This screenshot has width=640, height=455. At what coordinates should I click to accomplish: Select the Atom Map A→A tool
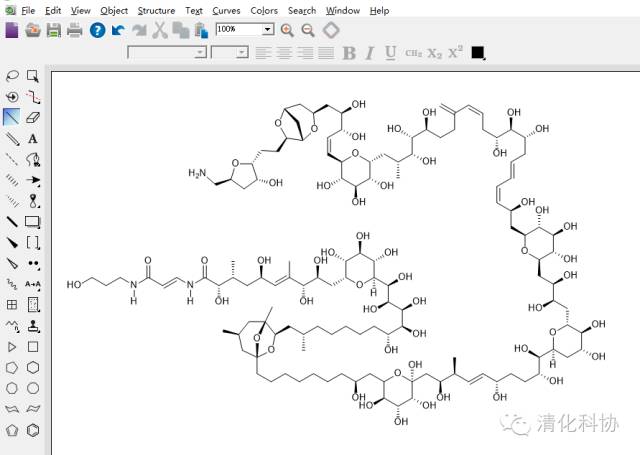point(33,284)
